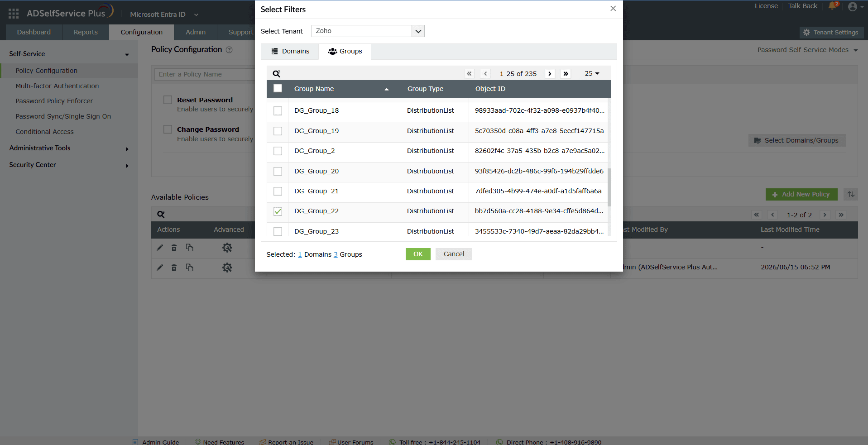
Task: Check the DG_Group_21 checkbox
Action: coord(278,191)
